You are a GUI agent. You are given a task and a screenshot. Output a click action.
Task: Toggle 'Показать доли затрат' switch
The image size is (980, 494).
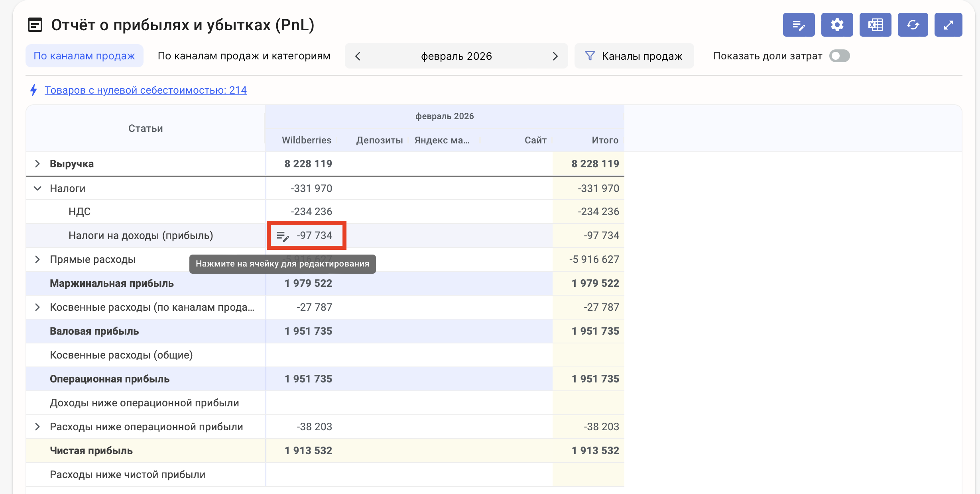point(839,56)
